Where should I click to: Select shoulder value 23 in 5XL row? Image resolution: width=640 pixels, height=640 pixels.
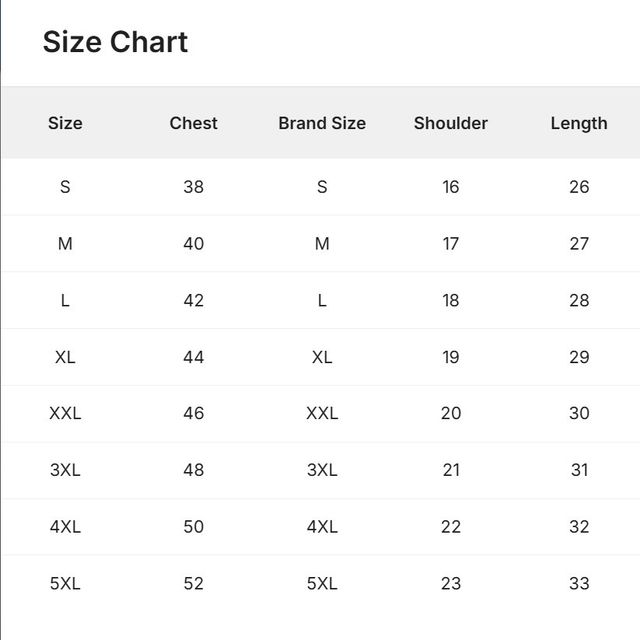click(451, 584)
